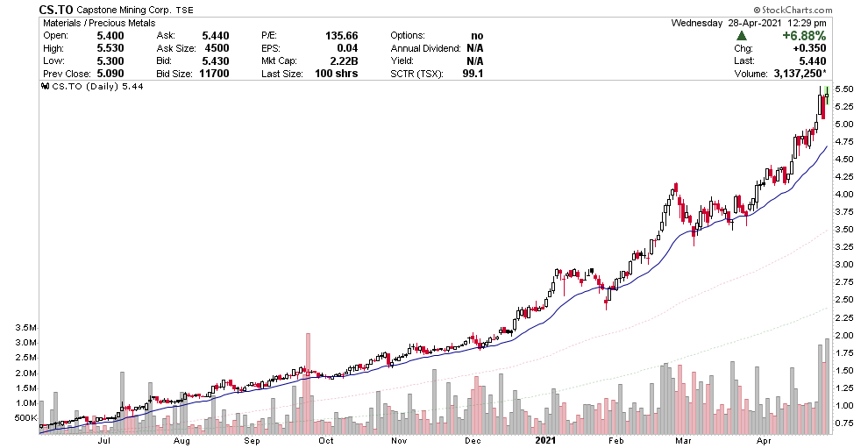Click the tall red volume spike in late September
The width and height of the screenshot is (868, 448).
click(308, 384)
